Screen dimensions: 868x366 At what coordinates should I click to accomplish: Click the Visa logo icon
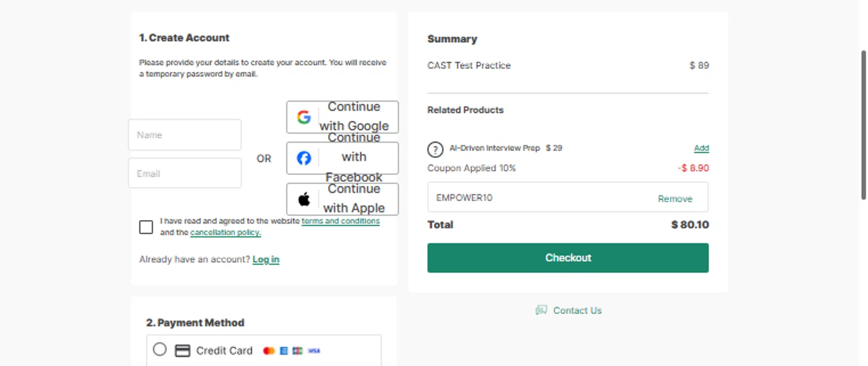314,350
